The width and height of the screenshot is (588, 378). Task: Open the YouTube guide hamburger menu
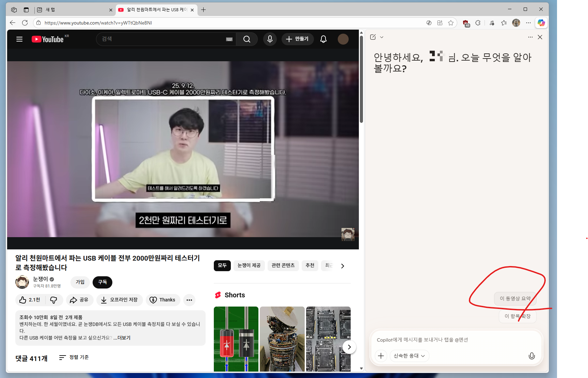(x=19, y=39)
